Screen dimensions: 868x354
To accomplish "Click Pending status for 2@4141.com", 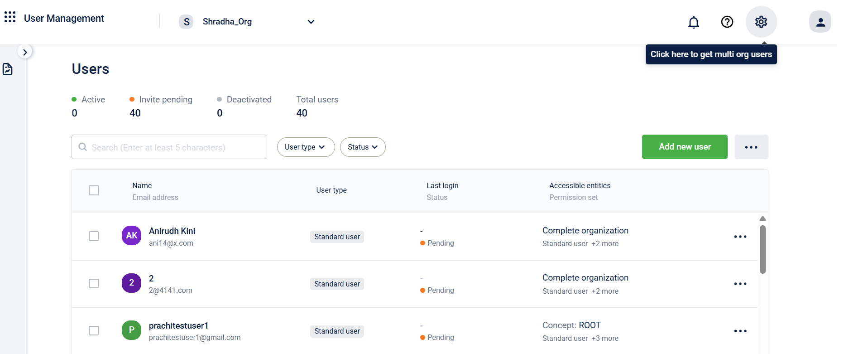I will click(x=437, y=290).
